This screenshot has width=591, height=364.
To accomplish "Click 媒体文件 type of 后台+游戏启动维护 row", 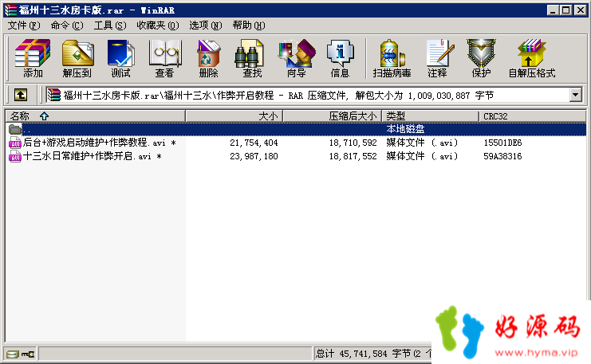I will (x=422, y=143).
